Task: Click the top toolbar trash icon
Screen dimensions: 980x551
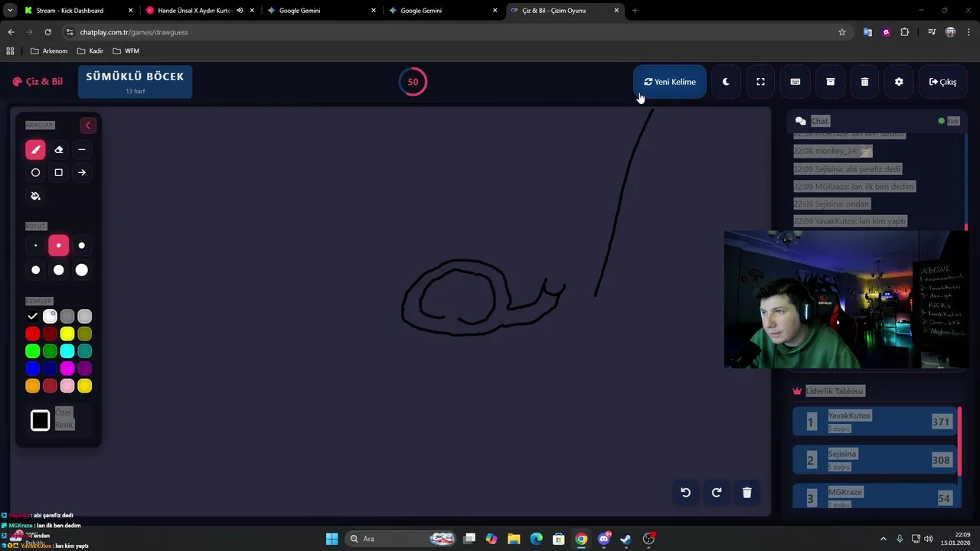Action: [x=864, y=82]
